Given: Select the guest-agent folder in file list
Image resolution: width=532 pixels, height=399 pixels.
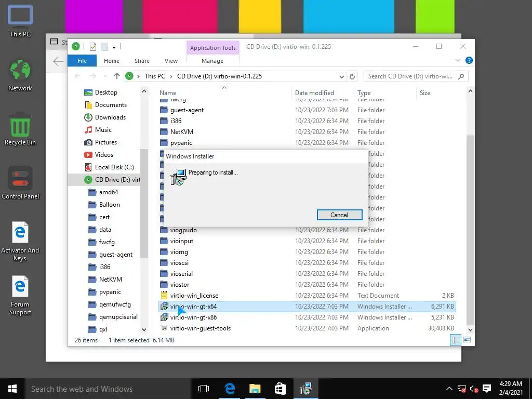Looking at the screenshot, I should pyautogui.click(x=187, y=110).
